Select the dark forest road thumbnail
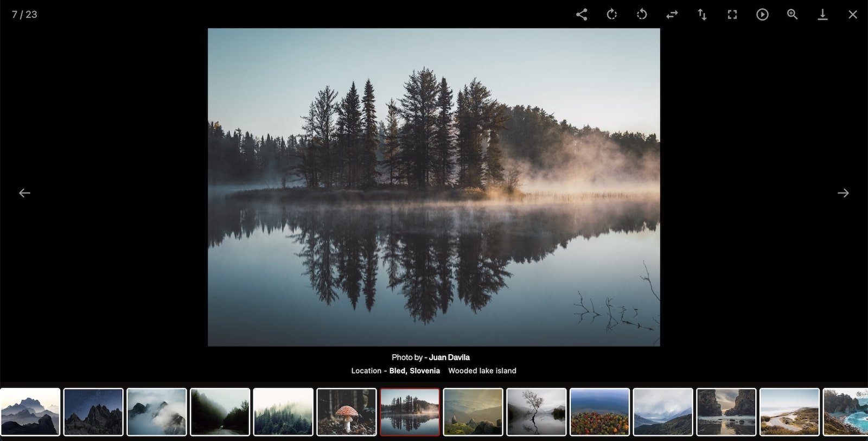Image resolution: width=868 pixels, height=441 pixels. [220, 412]
